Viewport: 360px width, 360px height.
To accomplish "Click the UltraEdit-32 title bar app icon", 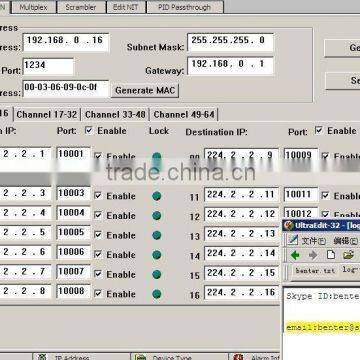I will (288, 226).
